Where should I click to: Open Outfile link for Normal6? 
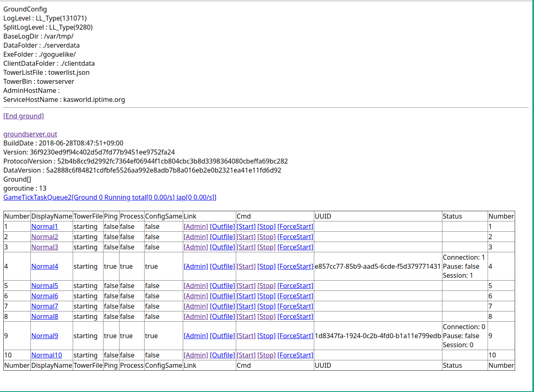(222, 296)
